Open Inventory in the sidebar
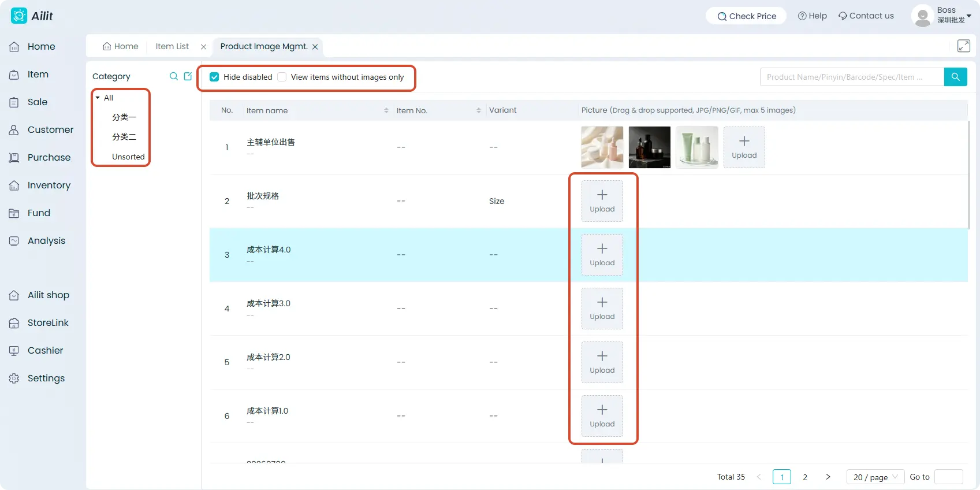This screenshot has width=980, height=490. click(40, 185)
